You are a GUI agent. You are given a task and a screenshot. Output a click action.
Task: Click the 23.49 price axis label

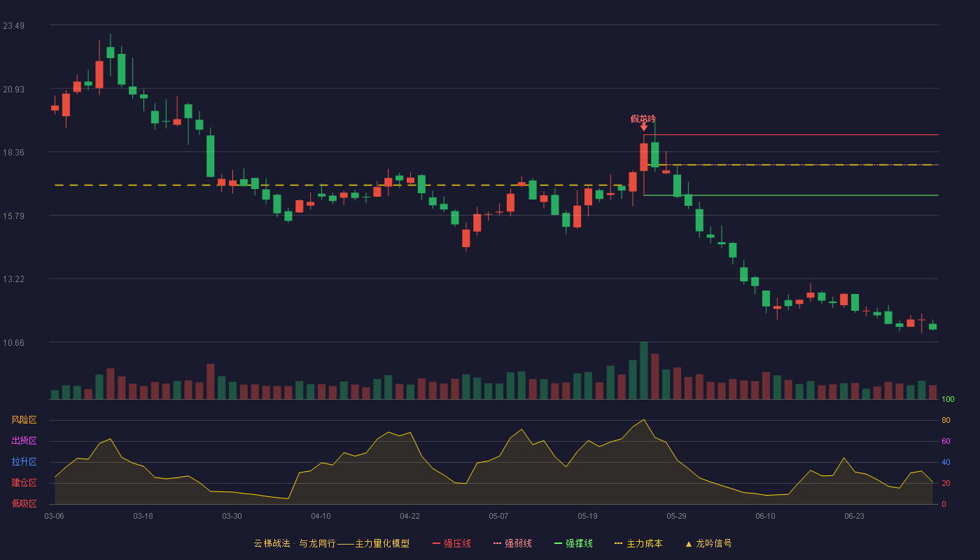14,26
